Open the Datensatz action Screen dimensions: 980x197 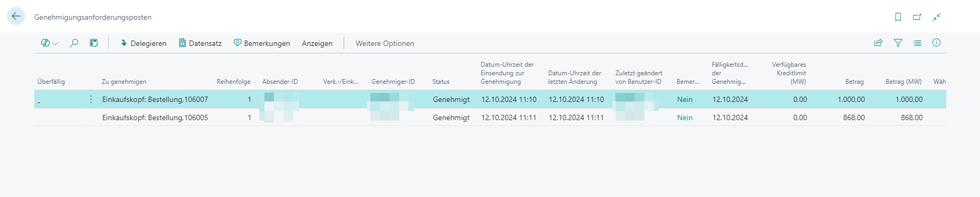(200, 43)
